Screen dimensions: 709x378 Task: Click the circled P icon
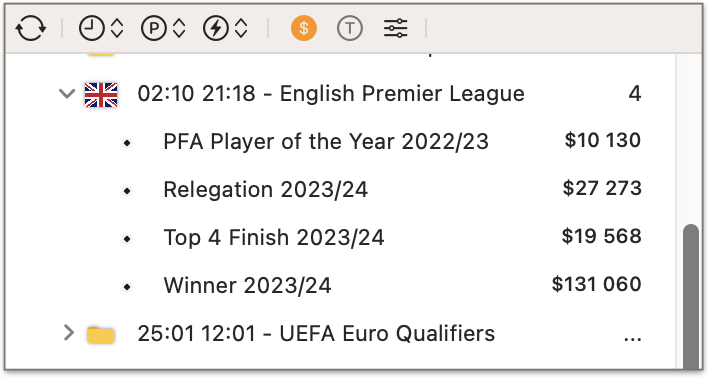coord(154,28)
